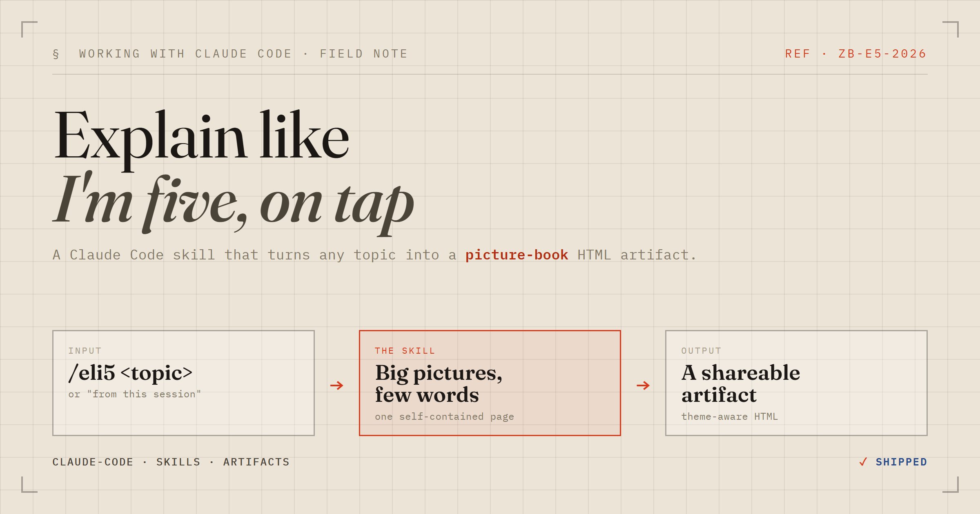Viewport: 980px width, 514px height.
Task: Select The Skill card, Big pictures few words
Action: (x=490, y=383)
